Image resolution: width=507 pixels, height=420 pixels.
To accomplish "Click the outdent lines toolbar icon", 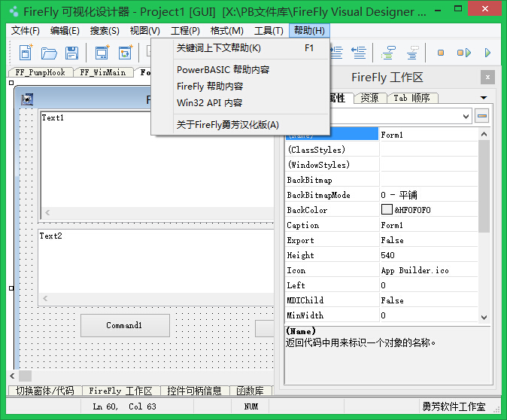I will coord(359,53).
